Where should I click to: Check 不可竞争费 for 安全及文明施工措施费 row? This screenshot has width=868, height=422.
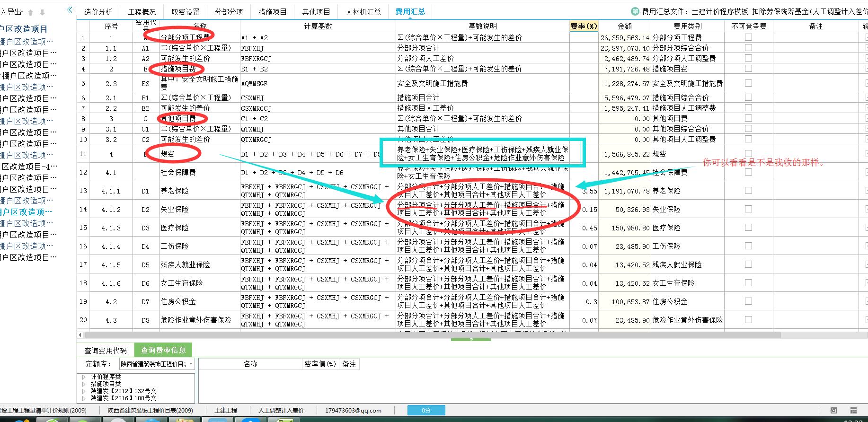tap(748, 83)
